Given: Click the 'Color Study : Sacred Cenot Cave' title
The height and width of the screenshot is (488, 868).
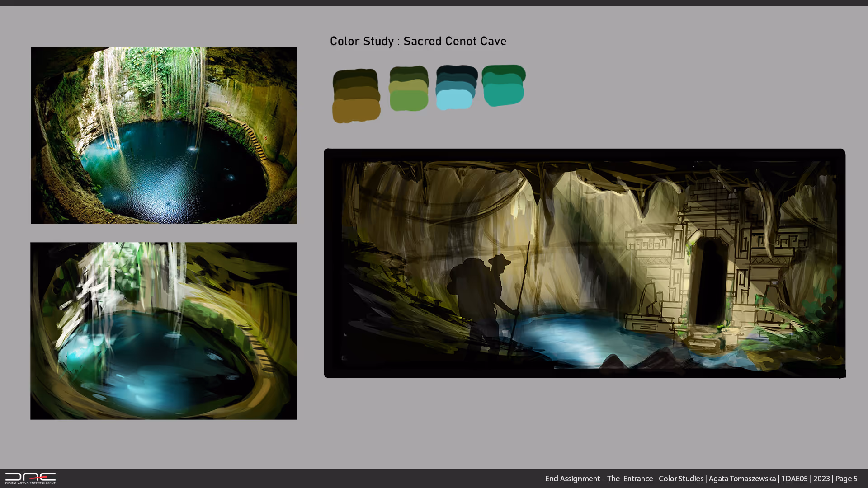Looking at the screenshot, I should 418,41.
